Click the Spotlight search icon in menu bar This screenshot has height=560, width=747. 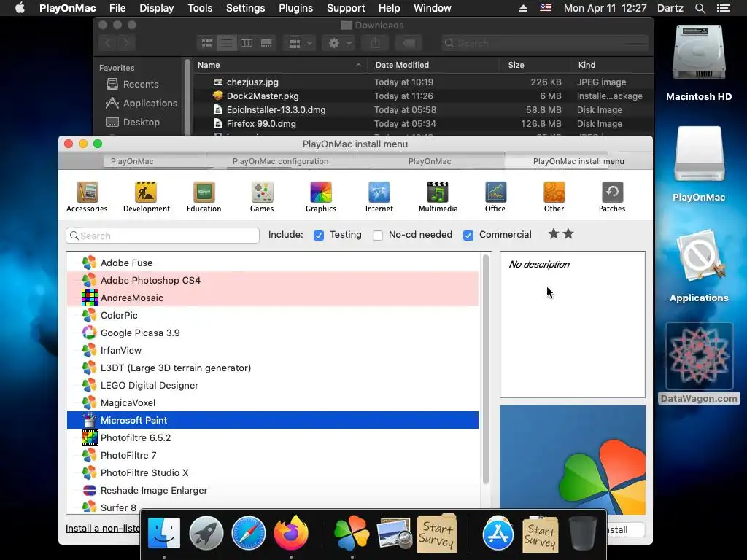700,8
